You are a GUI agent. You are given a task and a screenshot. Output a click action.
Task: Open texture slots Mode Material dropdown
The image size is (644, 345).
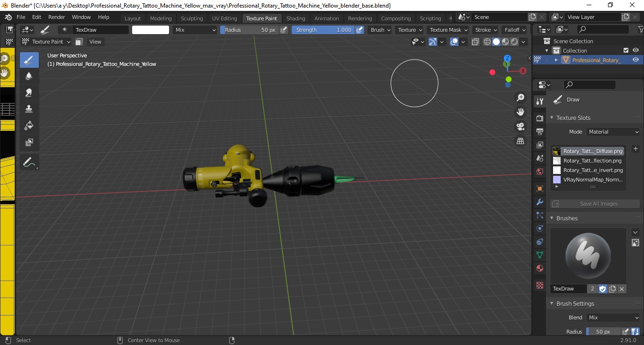(x=613, y=132)
